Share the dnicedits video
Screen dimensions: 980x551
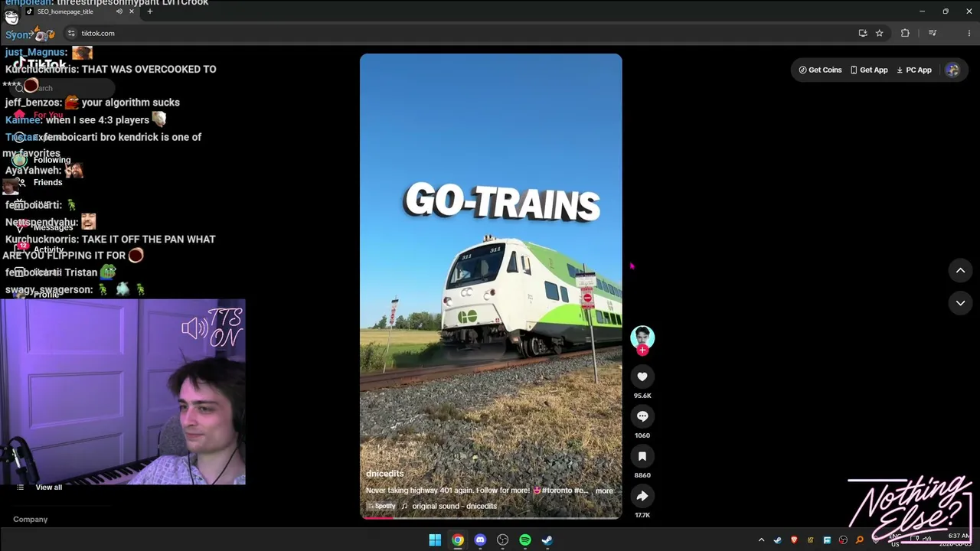(642, 496)
